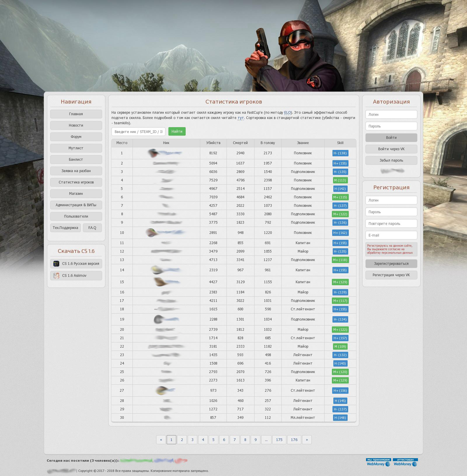Go to pagination page 3
The image size is (467, 476).
192,440
